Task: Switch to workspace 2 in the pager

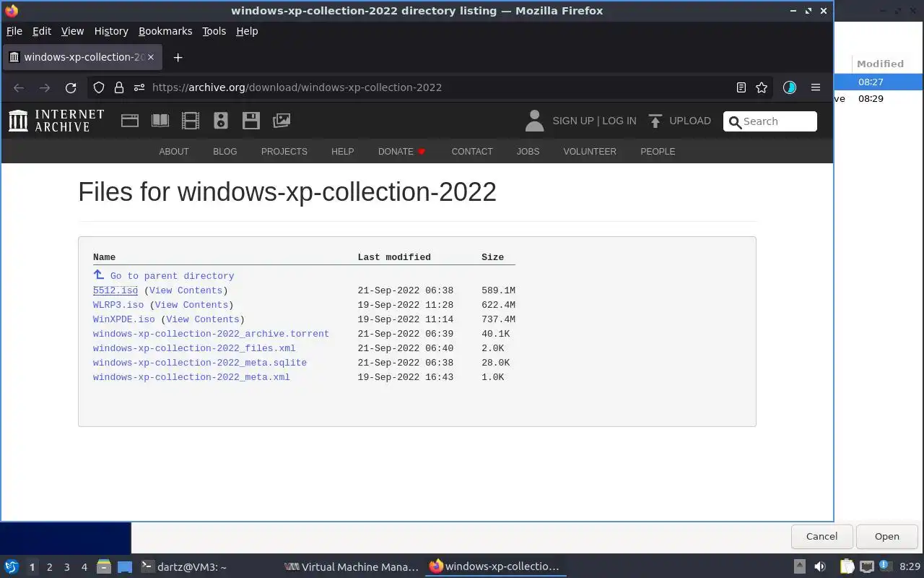Action: pos(49,567)
